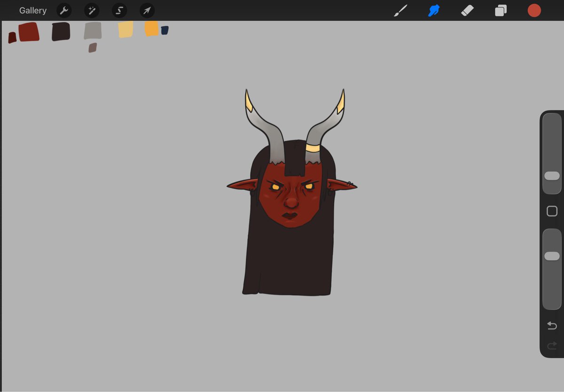Select the blue Smudge tool
The height and width of the screenshot is (392, 564).
click(x=434, y=10)
